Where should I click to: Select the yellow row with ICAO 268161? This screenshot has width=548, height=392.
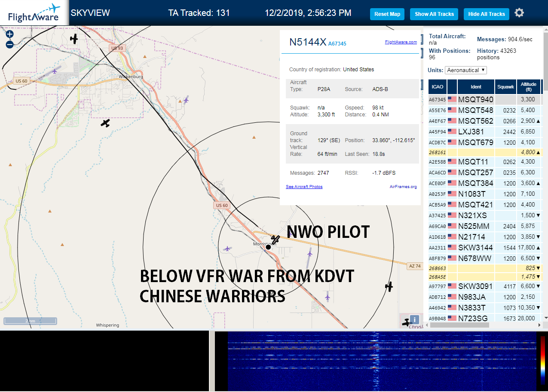pyautogui.click(x=485, y=152)
